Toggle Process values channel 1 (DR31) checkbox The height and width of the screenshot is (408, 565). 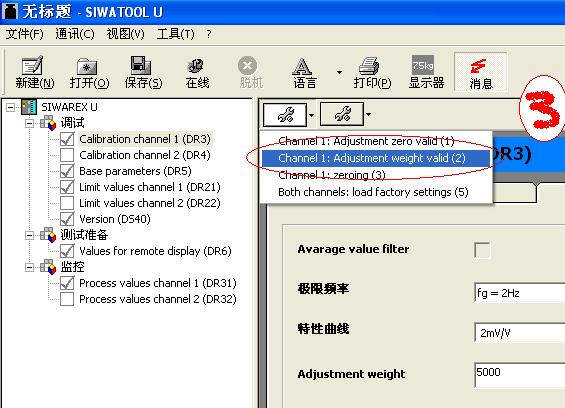click(x=67, y=283)
